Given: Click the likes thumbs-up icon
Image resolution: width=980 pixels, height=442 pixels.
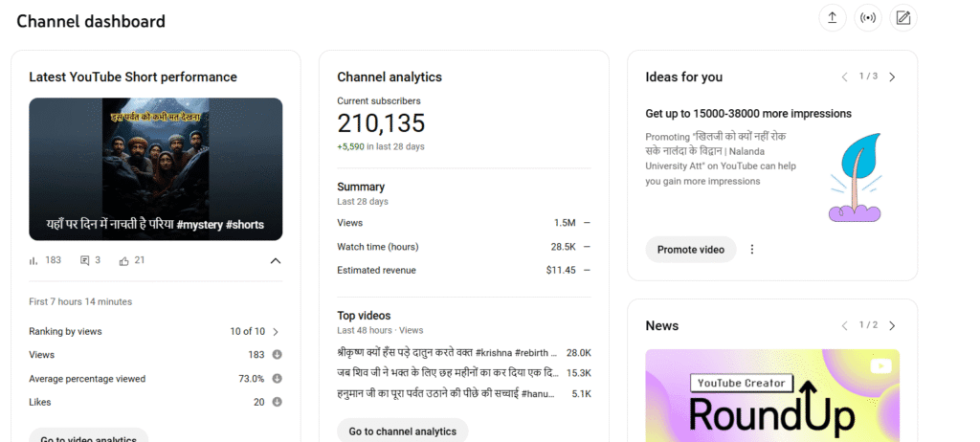Looking at the screenshot, I should 124,260.
